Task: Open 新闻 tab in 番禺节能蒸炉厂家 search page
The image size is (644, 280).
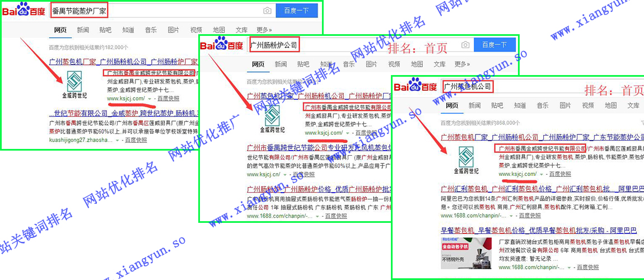Action: point(82,30)
